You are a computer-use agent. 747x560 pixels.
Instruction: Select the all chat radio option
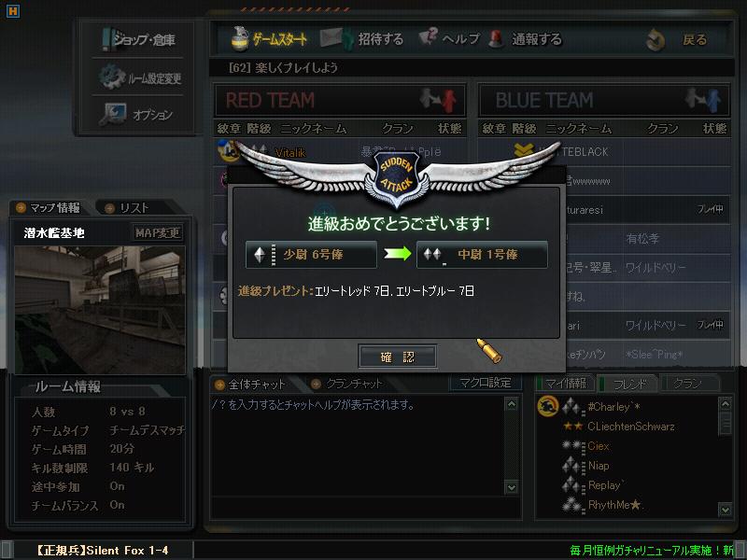[219, 385]
